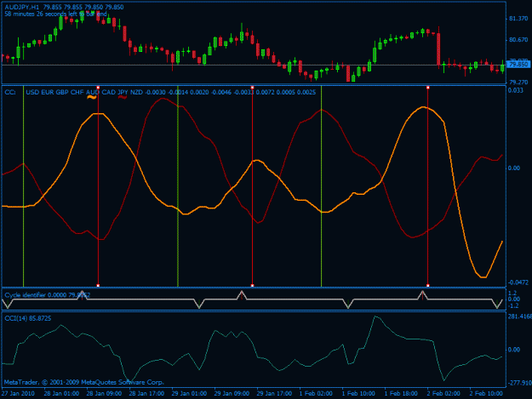Select bottom handle of red line at 29 Jan 09:00
This screenshot has width=532, height=399.
[252, 286]
